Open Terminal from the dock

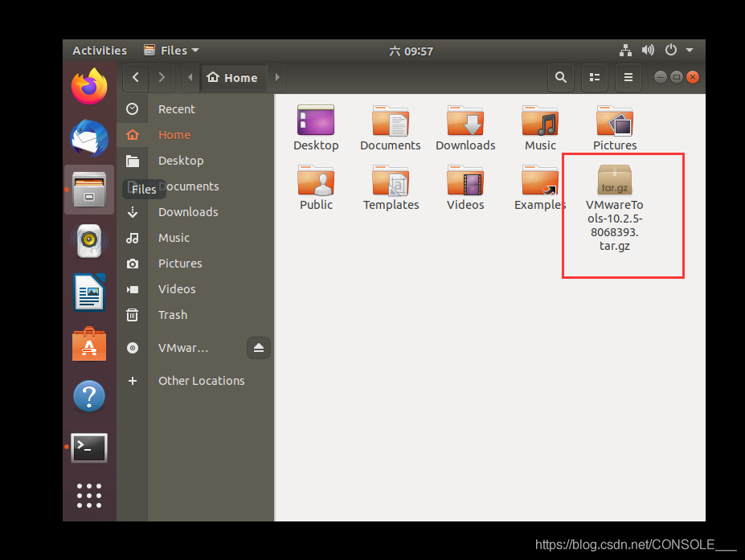click(89, 448)
